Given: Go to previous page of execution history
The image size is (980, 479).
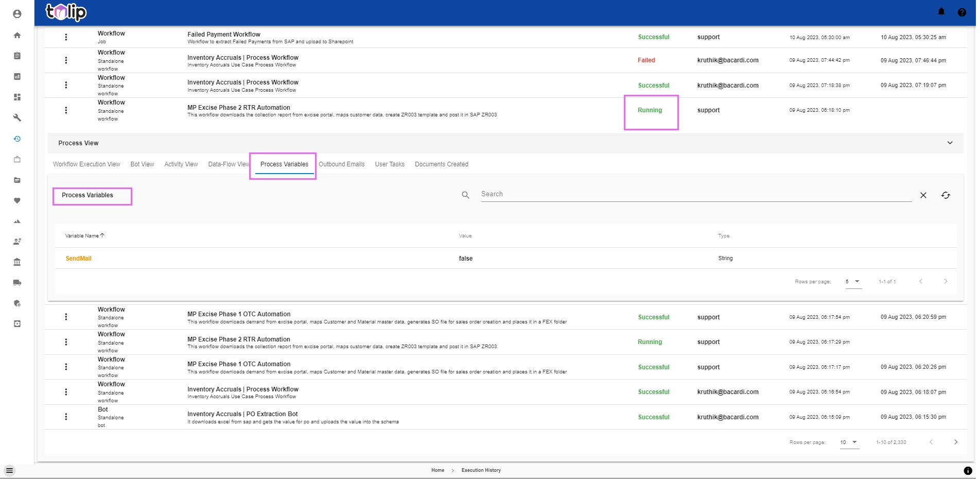Looking at the screenshot, I should pos(931,442).
